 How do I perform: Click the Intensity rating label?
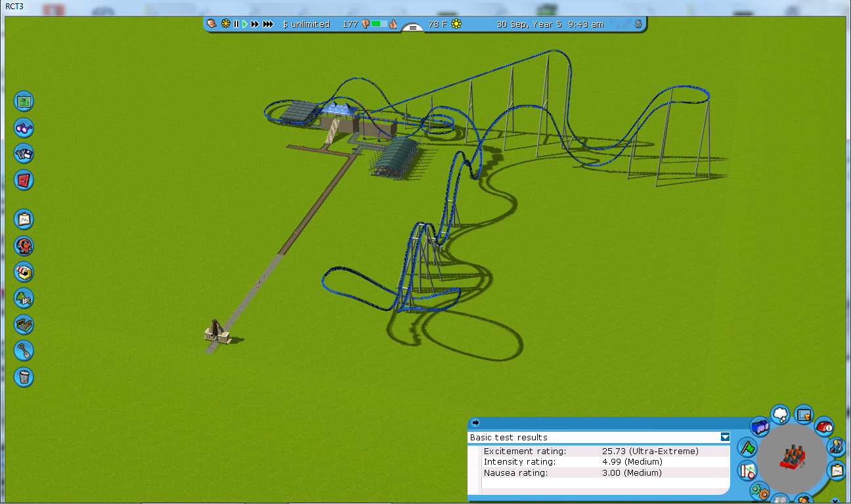pos(519,462)
